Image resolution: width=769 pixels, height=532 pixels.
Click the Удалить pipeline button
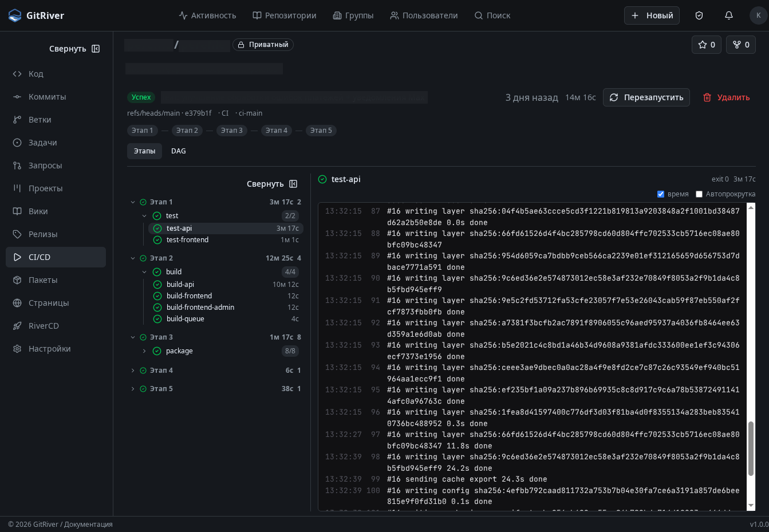726,97
